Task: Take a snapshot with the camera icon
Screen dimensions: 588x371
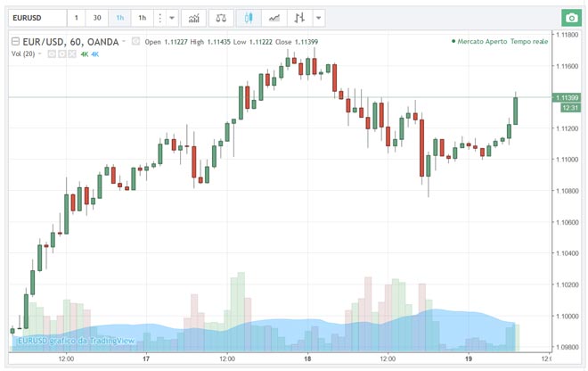Action: tap(569, 18)
